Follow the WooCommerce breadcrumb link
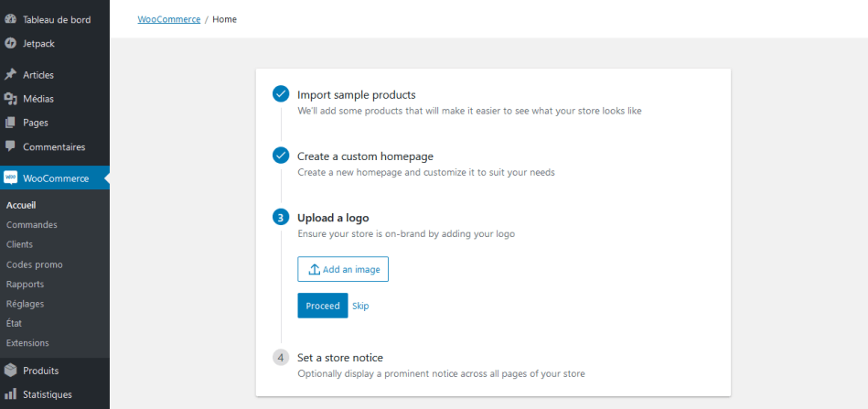Screen dimensions: 868x409 169,19
